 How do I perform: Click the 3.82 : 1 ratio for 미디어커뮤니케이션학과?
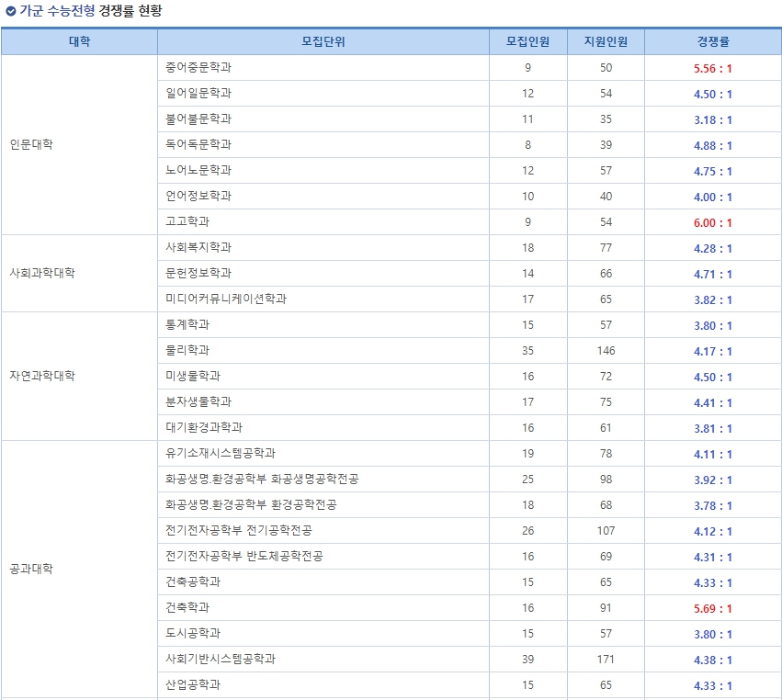click(713, 300)
